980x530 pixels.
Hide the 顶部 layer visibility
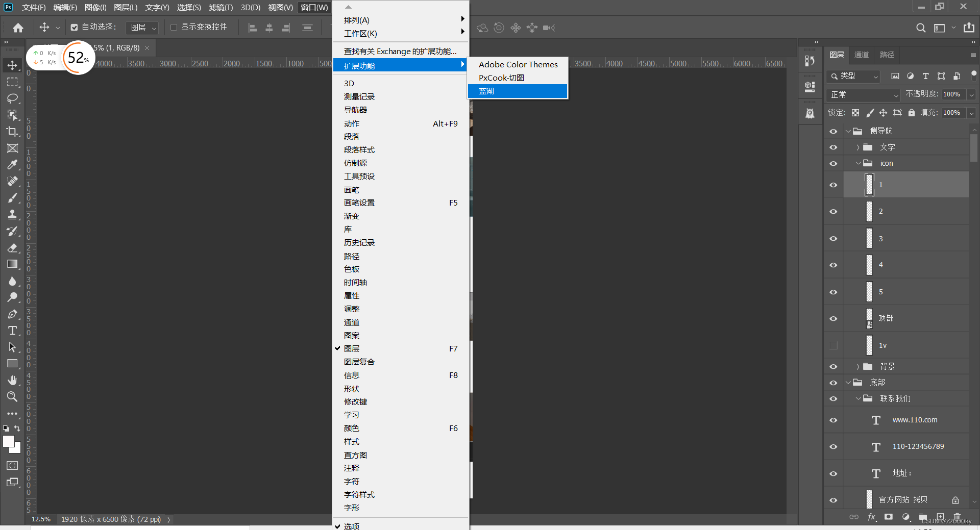pos(834,318)
